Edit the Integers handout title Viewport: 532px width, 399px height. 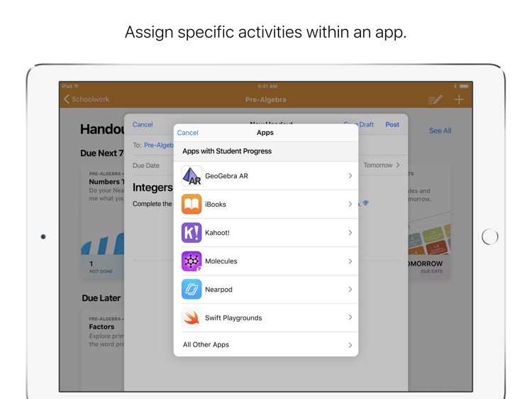coord(153,187)
